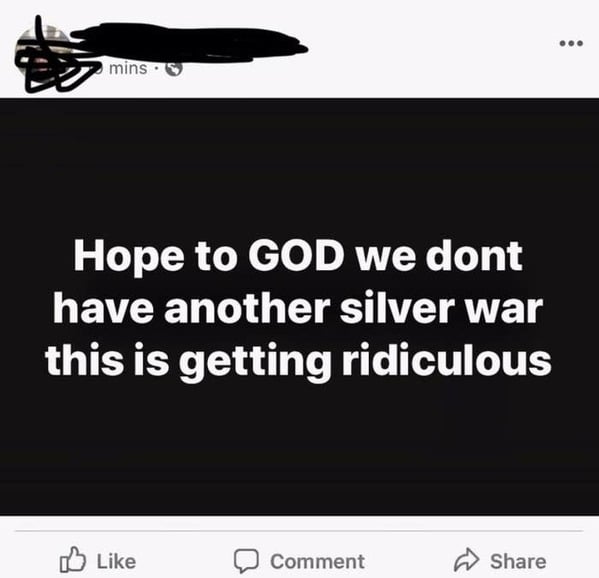Click the line 'Hope to GOD we dont'
The height and width of the screenshot is (578, 599).
pos(298,257)
